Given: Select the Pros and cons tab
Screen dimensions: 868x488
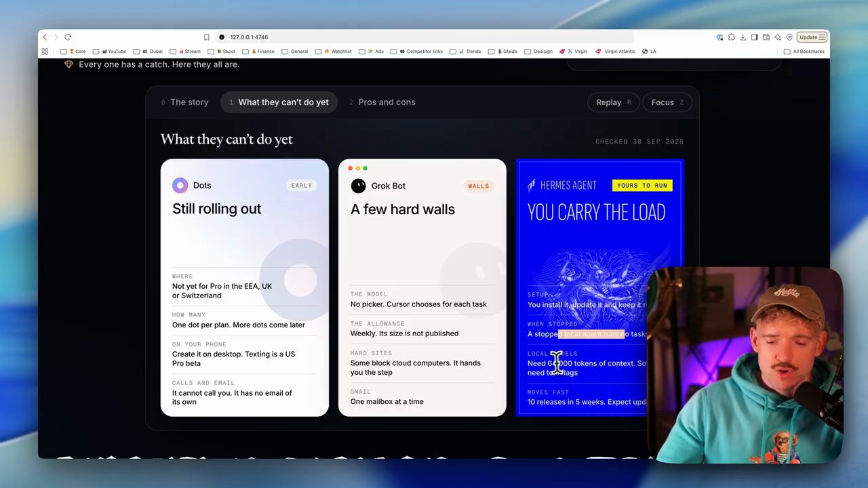Looking at the screenshot, I should (x=382, y=102).
